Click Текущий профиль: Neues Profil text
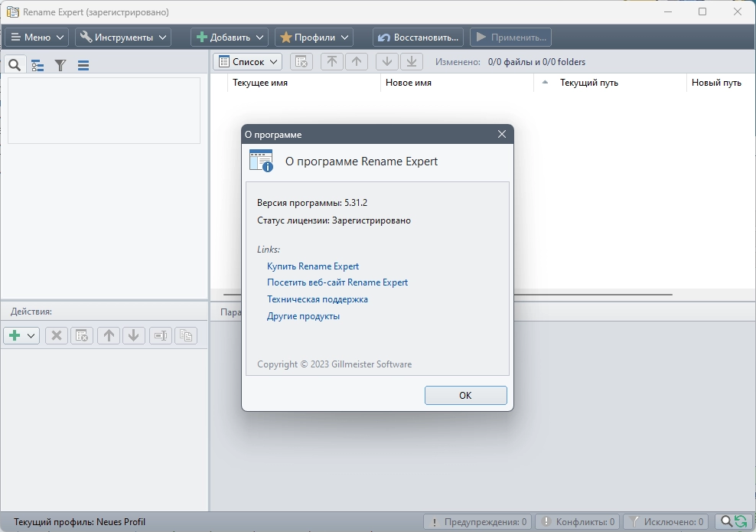The image size is (756, 532). (80, 522)
